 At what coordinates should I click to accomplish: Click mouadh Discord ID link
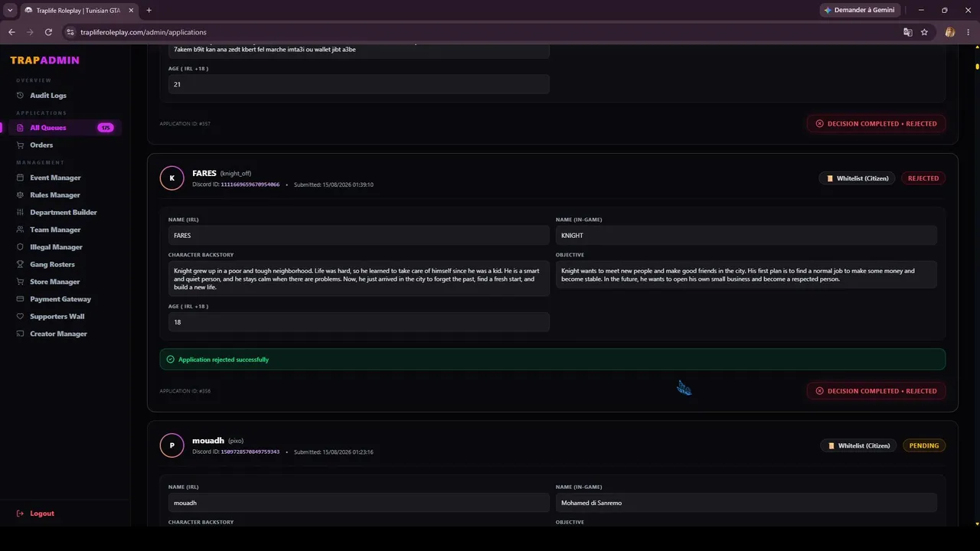(250, 452)
